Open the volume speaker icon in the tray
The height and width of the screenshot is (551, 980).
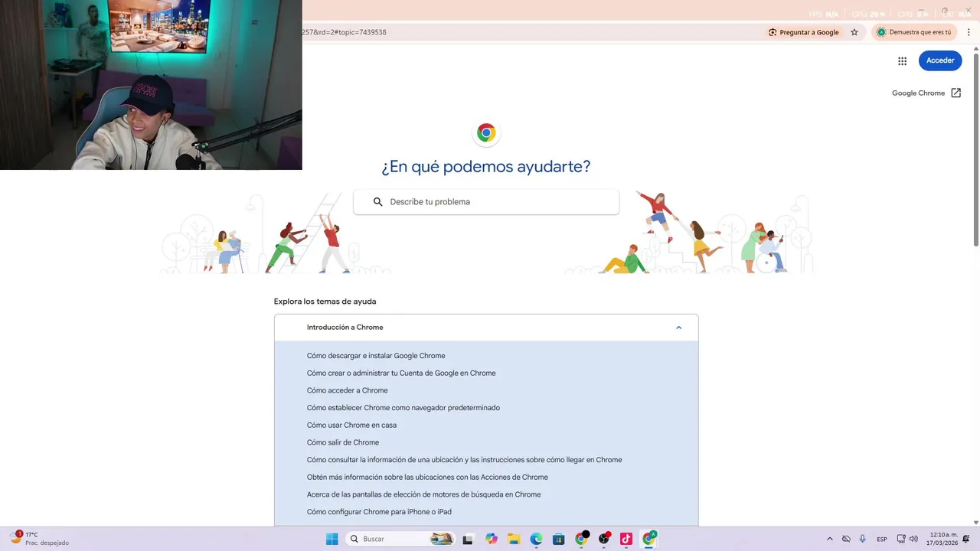913,539
